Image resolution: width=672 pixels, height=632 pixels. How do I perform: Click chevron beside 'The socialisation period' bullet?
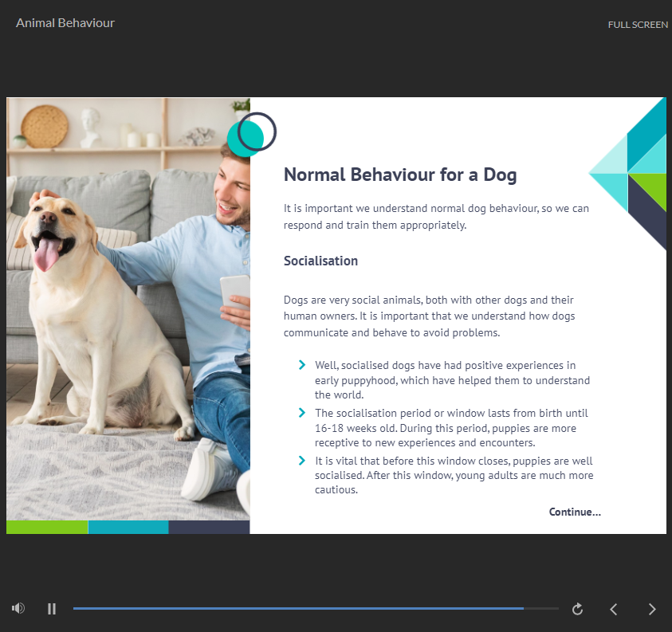click(302, 413)
